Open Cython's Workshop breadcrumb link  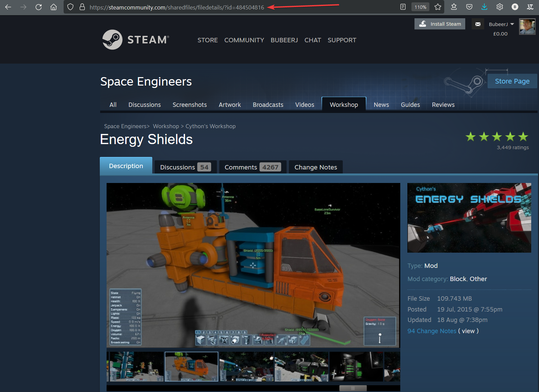coord(210,126)
